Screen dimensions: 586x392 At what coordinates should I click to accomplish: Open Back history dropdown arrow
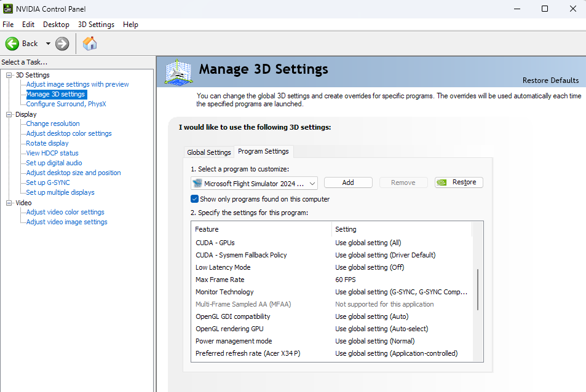pyautogui.click(x=48, y=44)
